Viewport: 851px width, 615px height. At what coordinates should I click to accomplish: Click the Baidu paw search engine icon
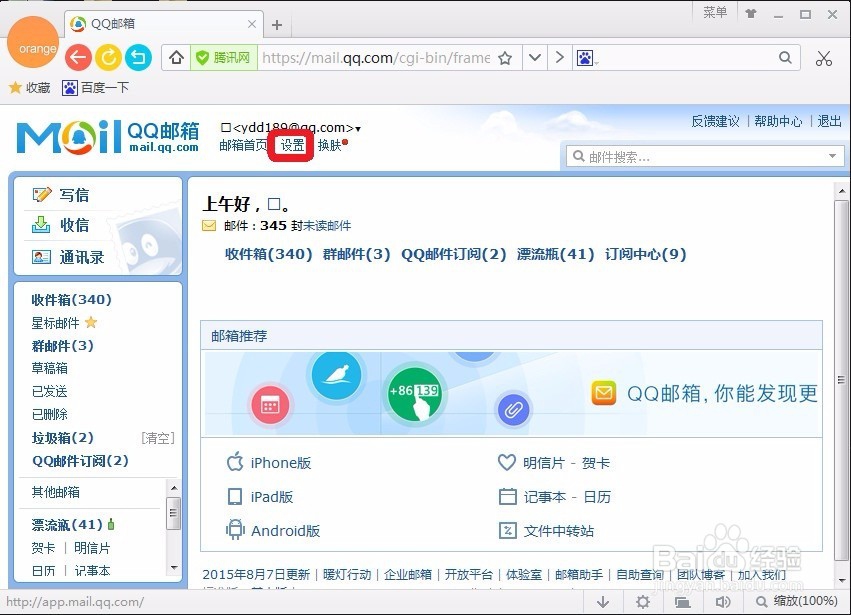click(x=585, y=58)
